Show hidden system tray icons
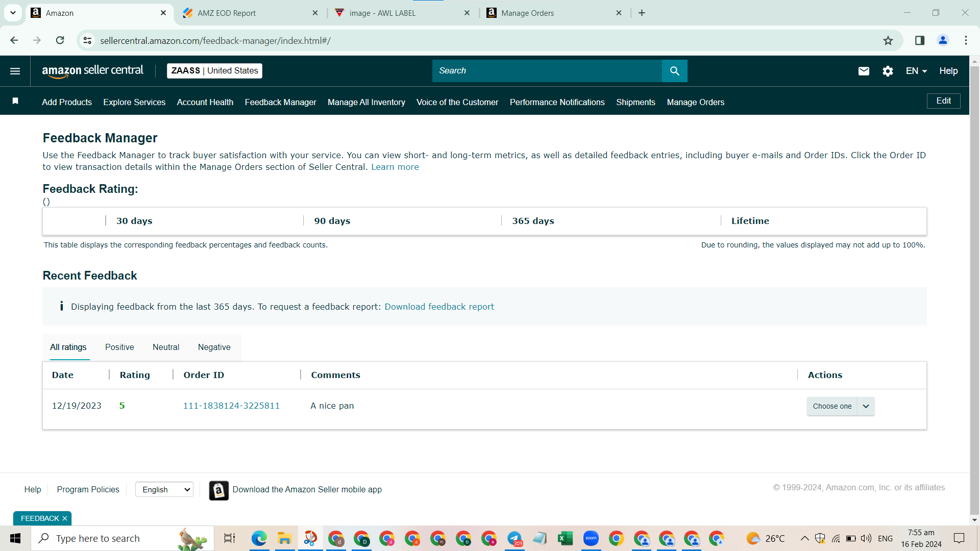Image resolution: width=980 pixels, height=551 pixels. 804,538
